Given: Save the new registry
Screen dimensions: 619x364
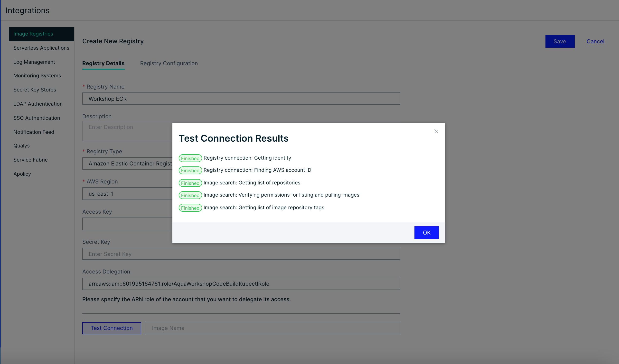Looking at the screenshot, I should click(x=560, y=41).
